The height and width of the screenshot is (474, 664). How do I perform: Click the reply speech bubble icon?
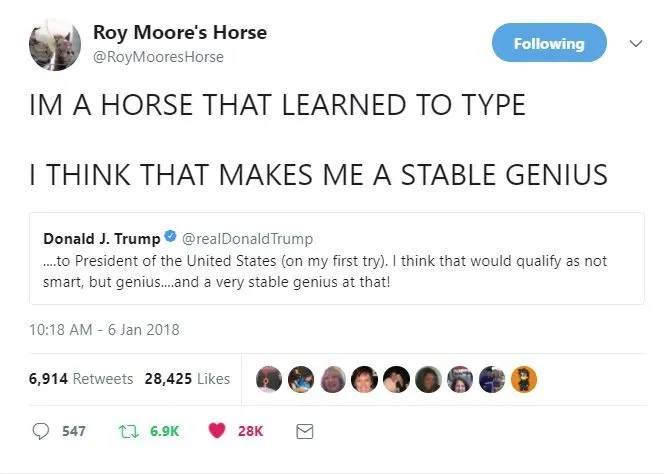click(x=41, y=431)
